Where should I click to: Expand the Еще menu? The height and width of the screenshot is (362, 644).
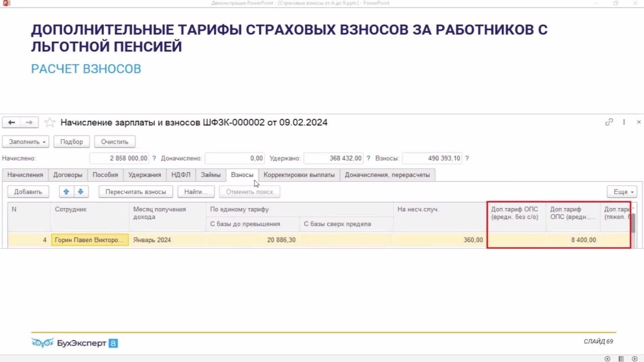tap(622, 192)
